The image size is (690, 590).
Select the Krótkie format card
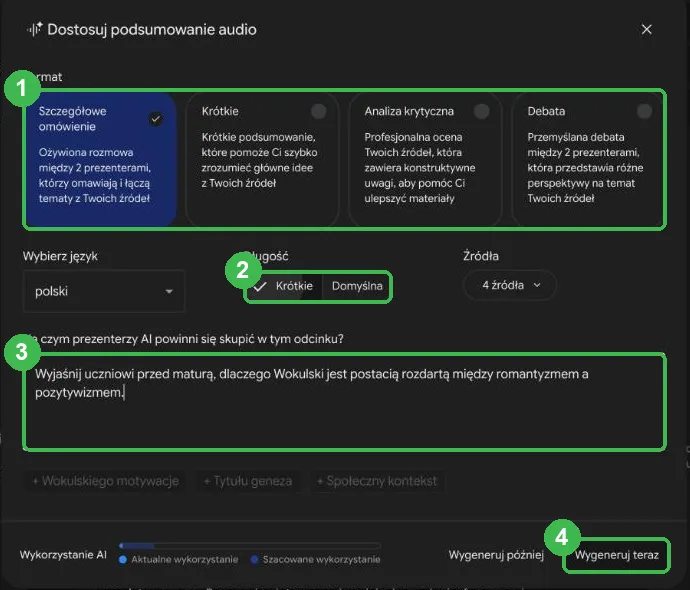262,159
